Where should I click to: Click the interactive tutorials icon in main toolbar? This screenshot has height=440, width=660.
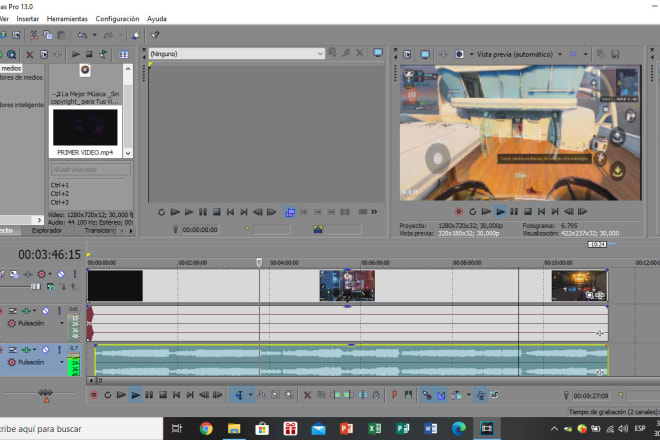[136, 35]
